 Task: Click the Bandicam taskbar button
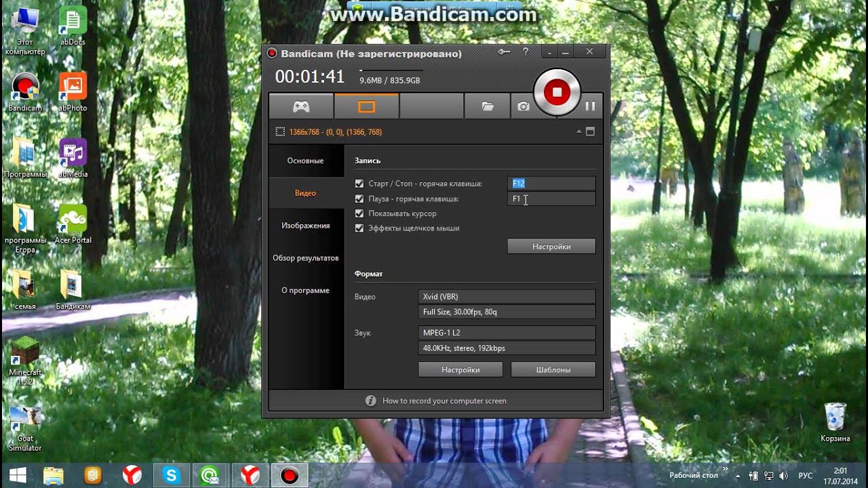click(x=290, y=474)
